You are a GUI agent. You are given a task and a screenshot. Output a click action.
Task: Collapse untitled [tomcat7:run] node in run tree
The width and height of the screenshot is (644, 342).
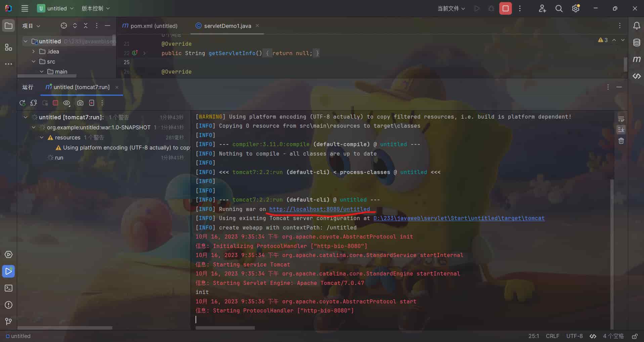26,117
